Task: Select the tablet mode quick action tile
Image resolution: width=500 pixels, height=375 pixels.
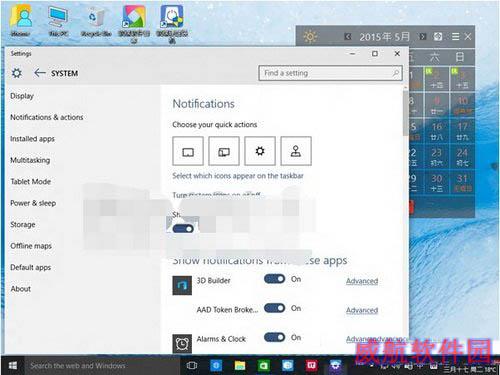Action: pyautogui.click(x=188, y=151)
